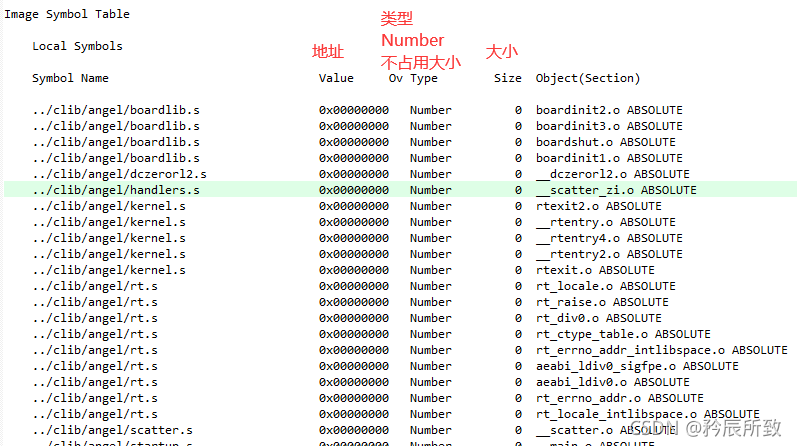Screen dimensions: 797x446
Task: Click symbol name '../clib/angel/handlers.s'
Action: [x=116, y=190]
